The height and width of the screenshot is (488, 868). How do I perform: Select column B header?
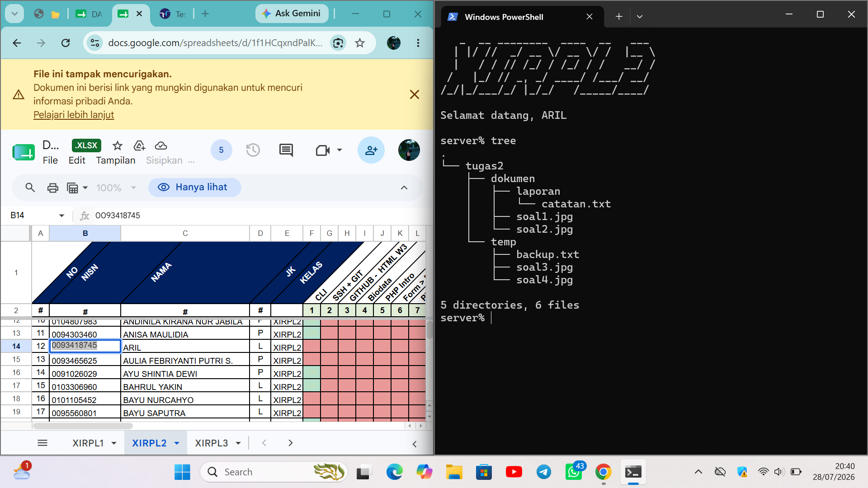pyautogui.click(x=85, y=233)
